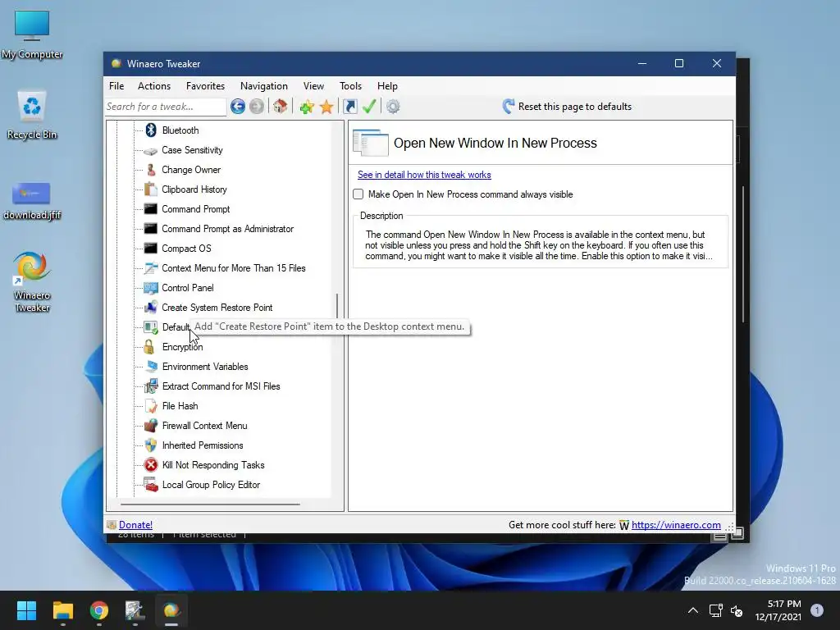Select the download.jfif desktop file
Viewport: 840px width, 630px height.
pyautogui.click(x=32, y=201)
